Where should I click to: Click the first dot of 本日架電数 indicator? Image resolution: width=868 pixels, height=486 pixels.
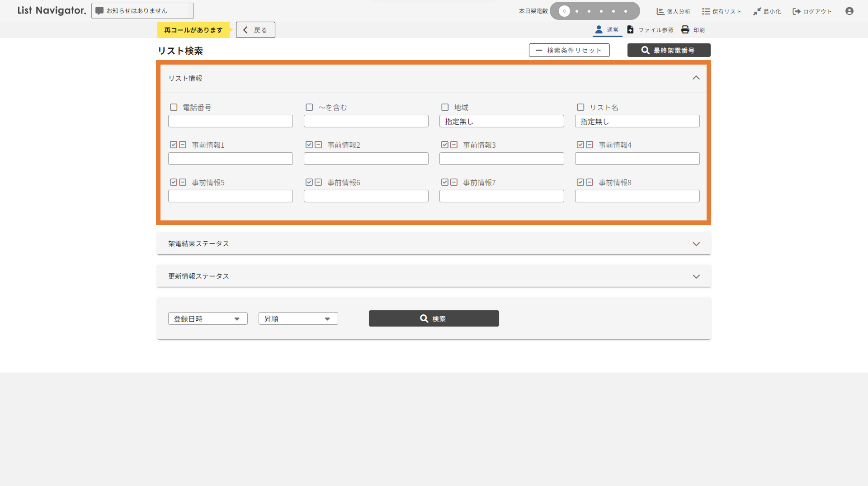(x=564, y=11)
